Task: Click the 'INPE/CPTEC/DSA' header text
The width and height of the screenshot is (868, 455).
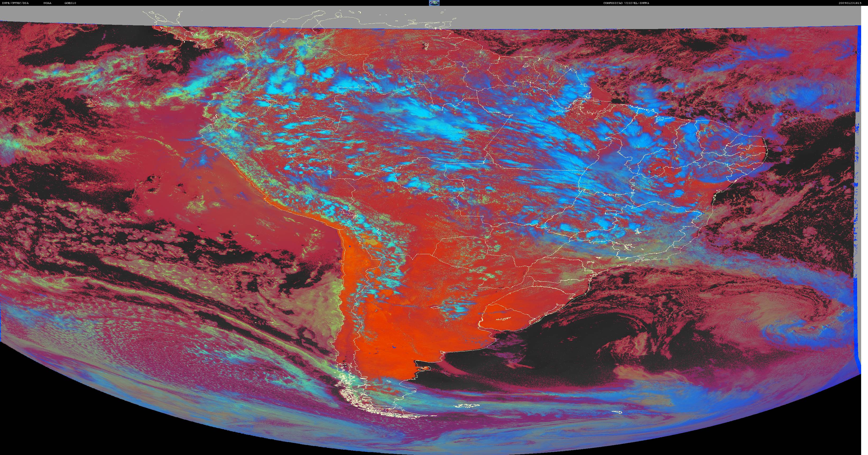Action: point(15,3)
